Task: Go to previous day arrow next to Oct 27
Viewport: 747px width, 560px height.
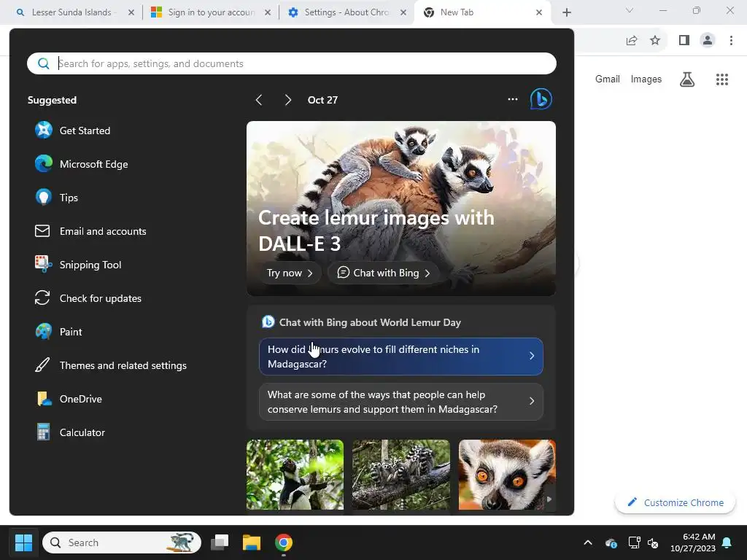Action: [x=259, y=100]
